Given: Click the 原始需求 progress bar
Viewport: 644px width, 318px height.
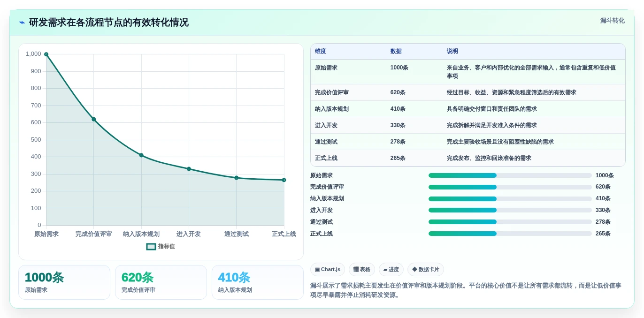Looking at the screenshot, I should click(510, 175).
